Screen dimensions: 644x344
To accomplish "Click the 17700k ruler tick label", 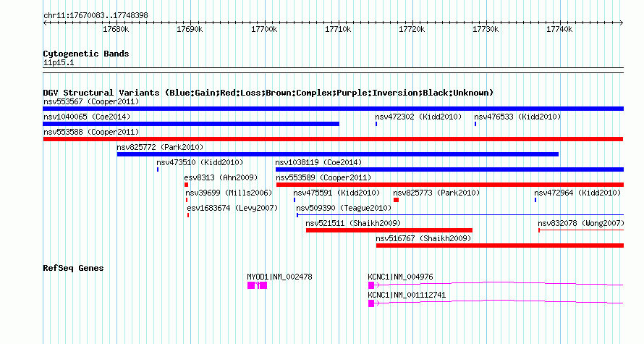I will coord(264,30).
